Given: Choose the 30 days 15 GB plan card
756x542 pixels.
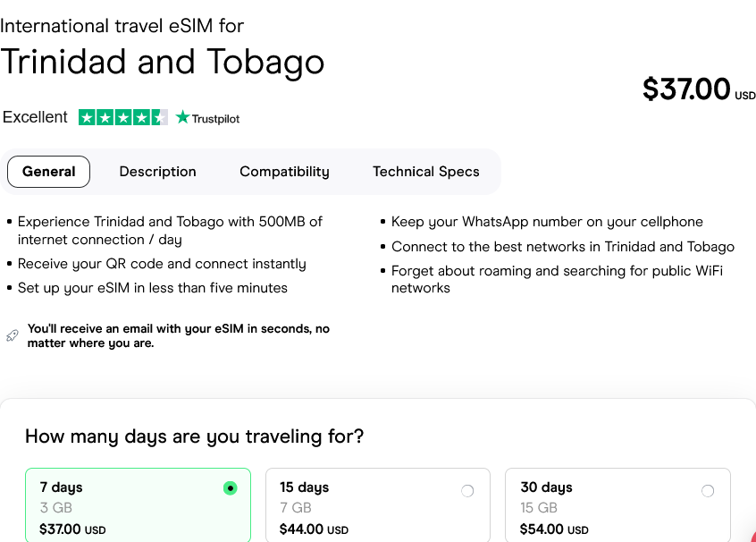Looking at the screenshot, I should click(617, 506).
